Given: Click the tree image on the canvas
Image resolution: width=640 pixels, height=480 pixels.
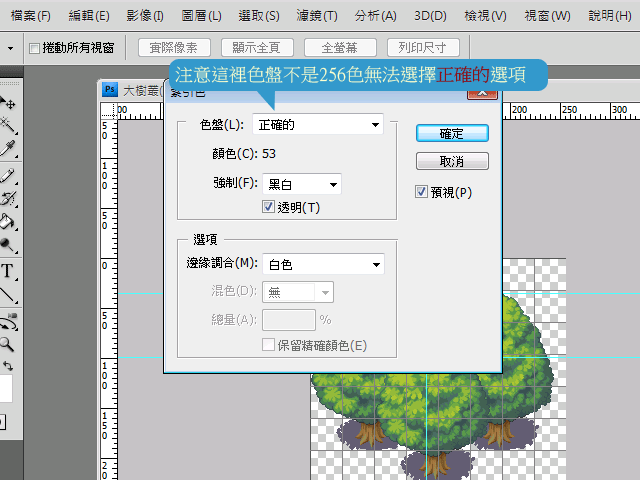Looking at the screenshot, I should click(433, 412).
